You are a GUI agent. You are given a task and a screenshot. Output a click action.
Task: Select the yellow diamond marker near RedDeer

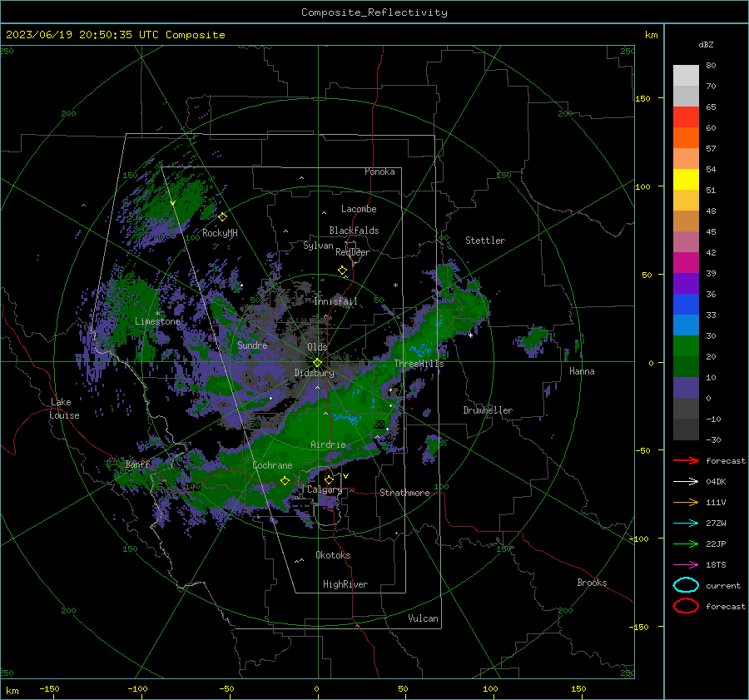click(343, 271)
